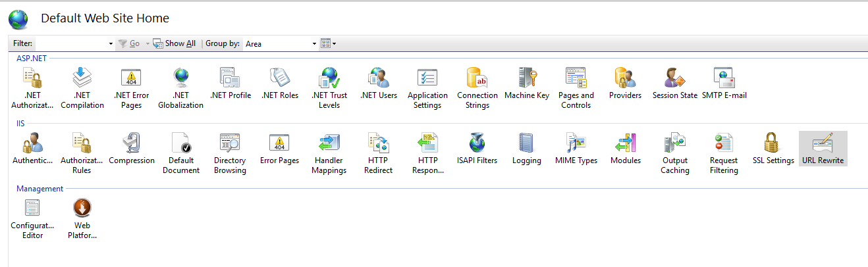Open the Configuration Editor icon
Viewport: 868px width, 267px height.
click(32, 208)
